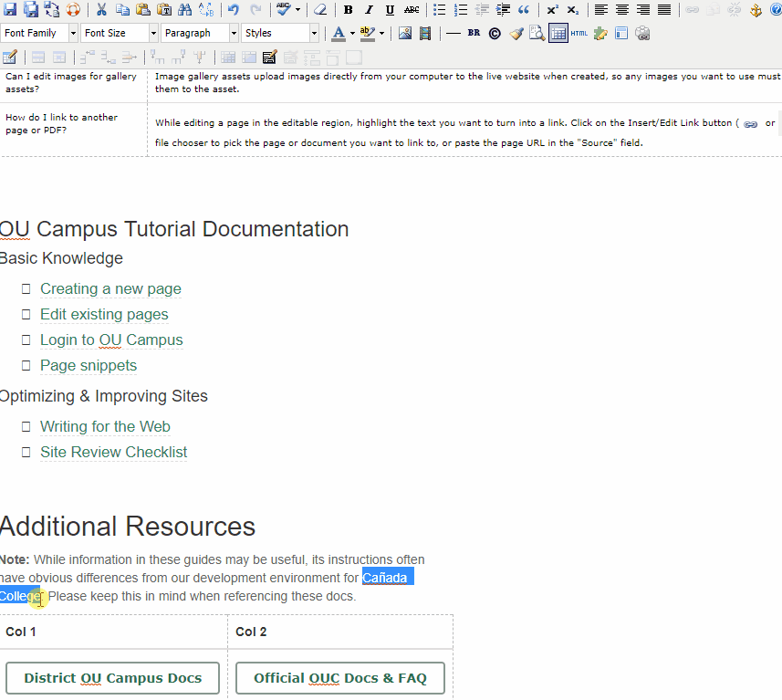Toggle superscript formatting

[552, 9]
